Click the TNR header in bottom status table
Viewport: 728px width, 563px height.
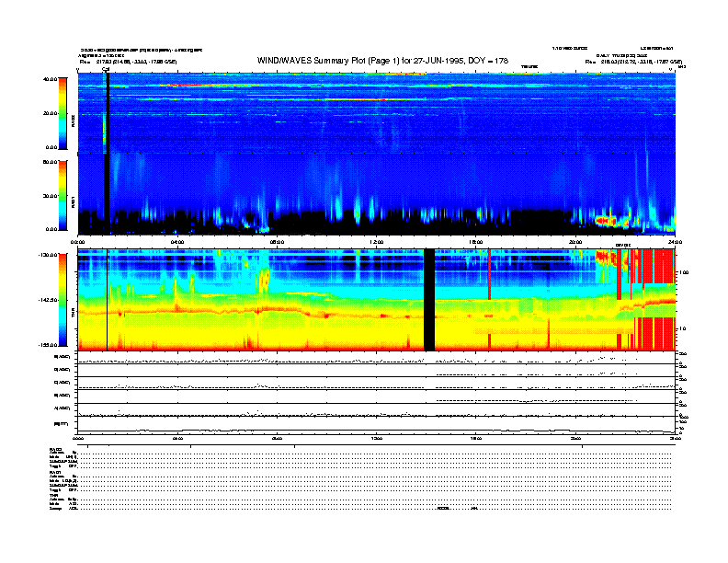coord(52,495)
